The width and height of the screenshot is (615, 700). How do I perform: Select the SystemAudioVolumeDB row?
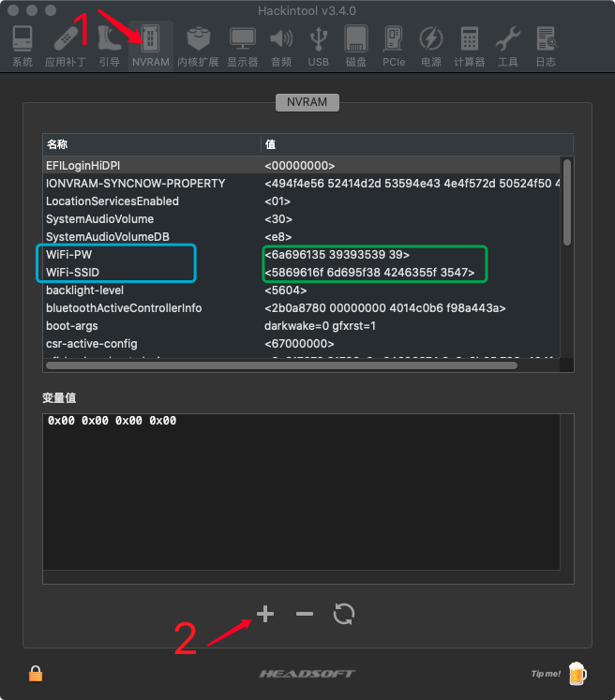pos(302,236)
